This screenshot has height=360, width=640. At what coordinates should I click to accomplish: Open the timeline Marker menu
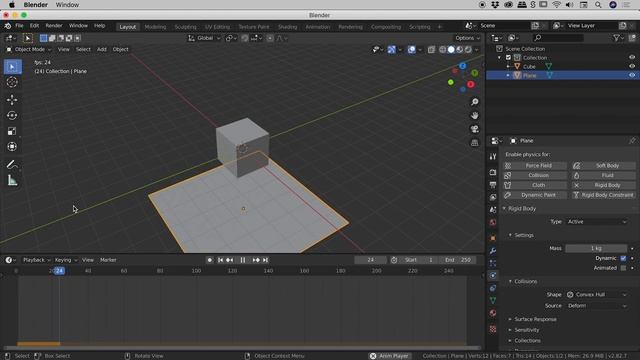pos(108,260)
